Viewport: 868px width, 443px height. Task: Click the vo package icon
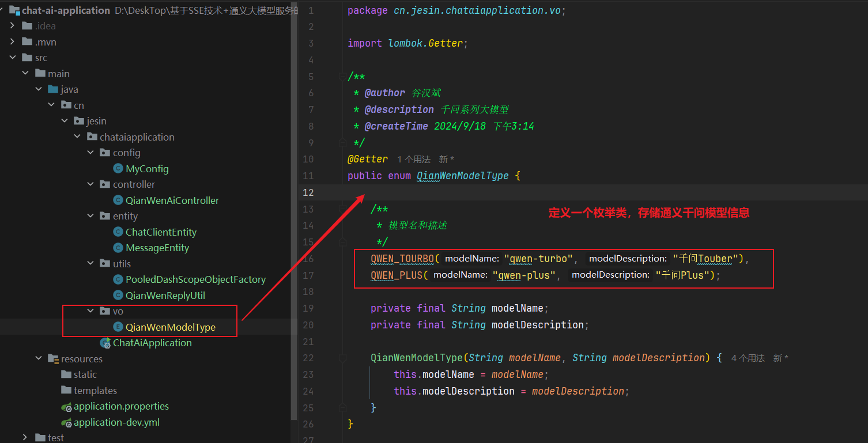pyautogui.click(x=105, y=311)
